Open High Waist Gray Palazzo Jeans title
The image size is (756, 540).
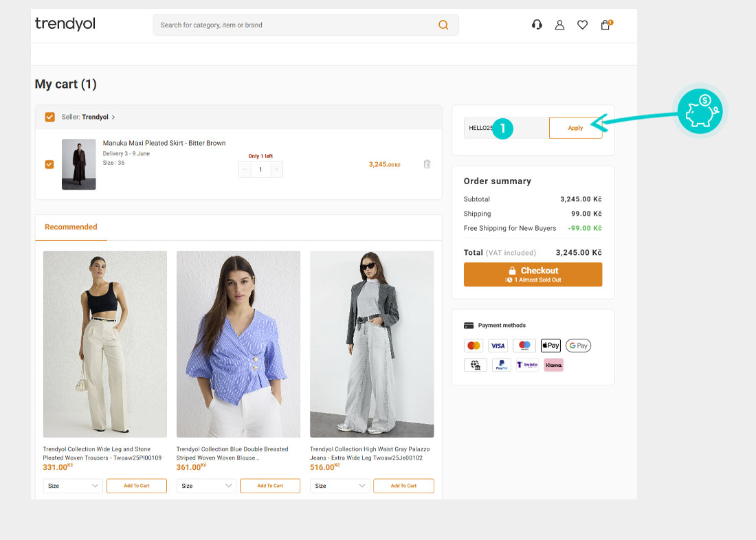click(x=370, y=453)
